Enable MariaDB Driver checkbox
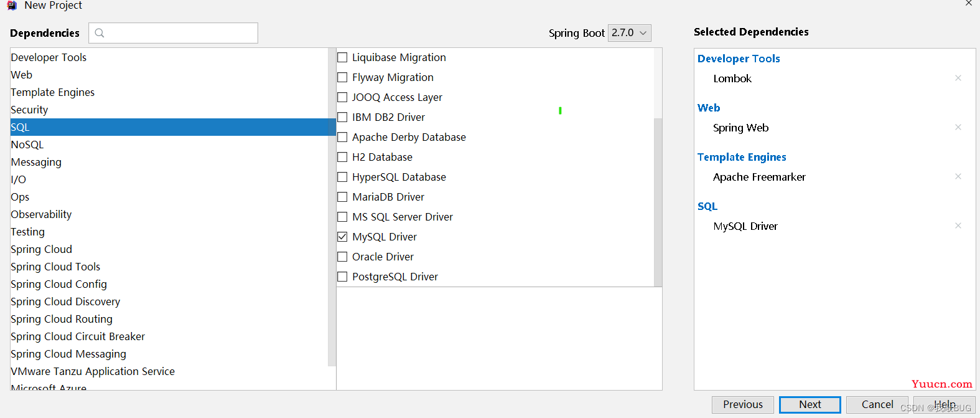 point(342,197)
